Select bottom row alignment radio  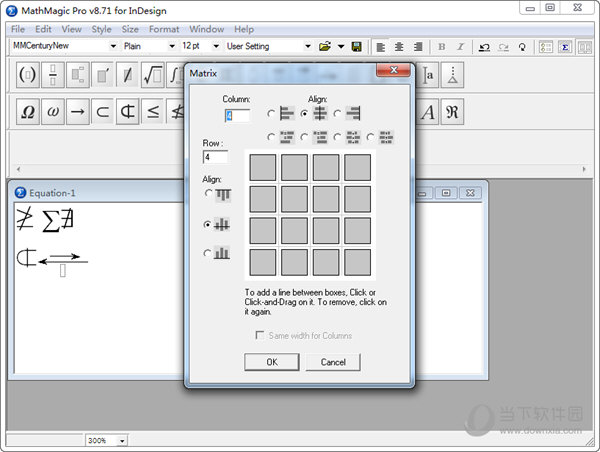[207, 253]
